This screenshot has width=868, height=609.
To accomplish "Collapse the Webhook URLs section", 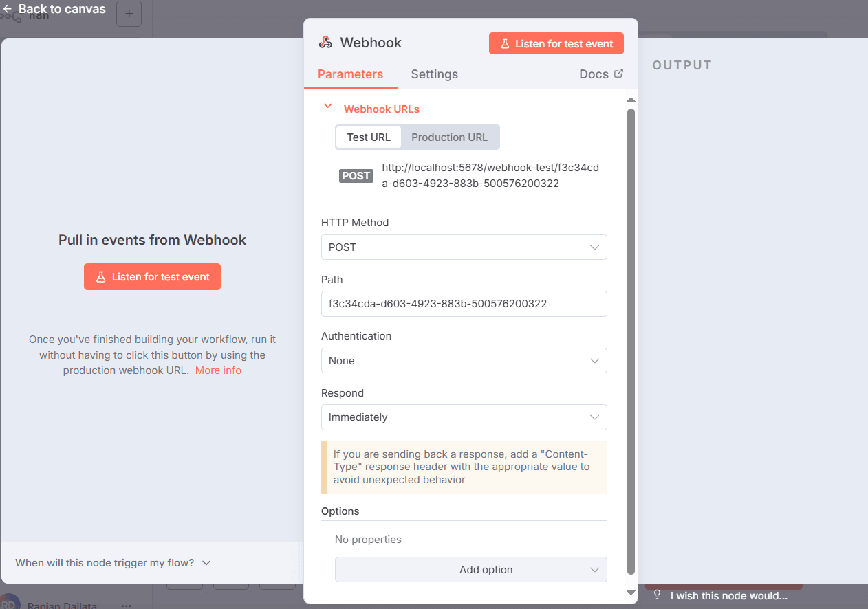I will point(328,107).
